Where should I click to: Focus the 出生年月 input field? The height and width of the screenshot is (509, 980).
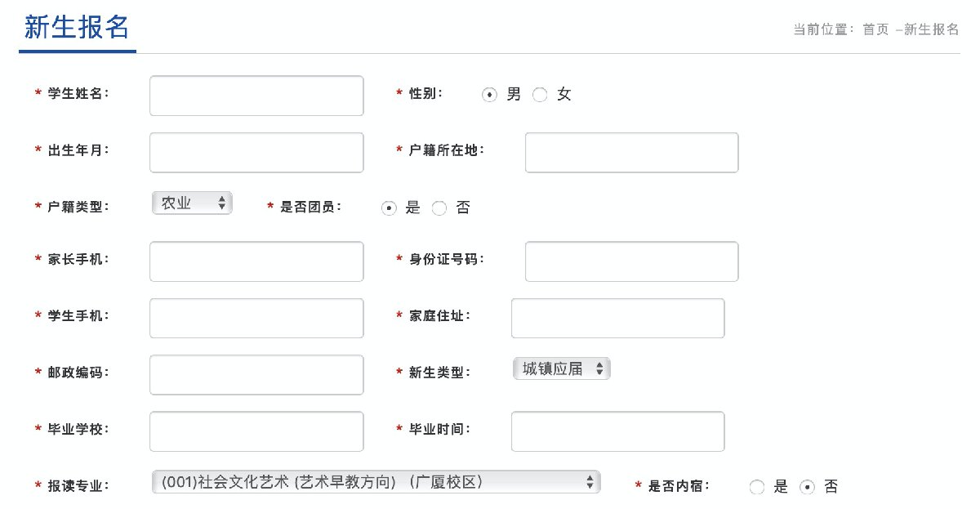pyautogui.click(x=256, y=153)
